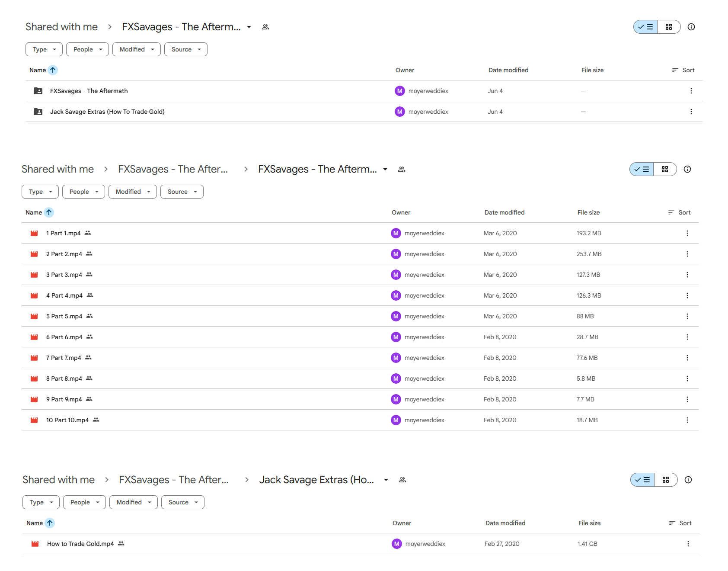Open info details in bottom panel
This screenshot has width=728, height=571.
point(688,480)
